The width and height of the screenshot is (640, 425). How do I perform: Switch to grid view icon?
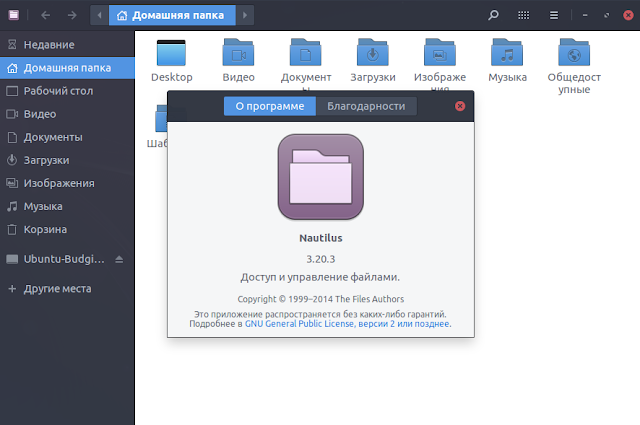click(523, 16)
